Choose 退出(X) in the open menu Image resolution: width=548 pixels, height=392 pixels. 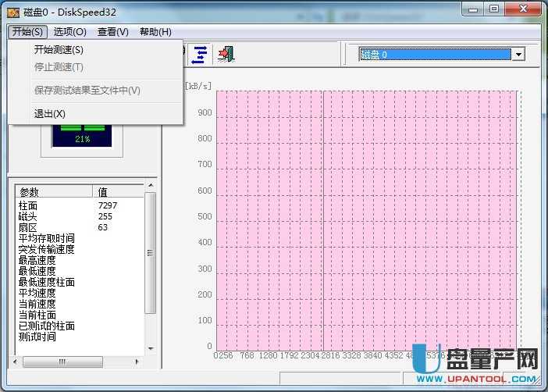coord(50,114)
